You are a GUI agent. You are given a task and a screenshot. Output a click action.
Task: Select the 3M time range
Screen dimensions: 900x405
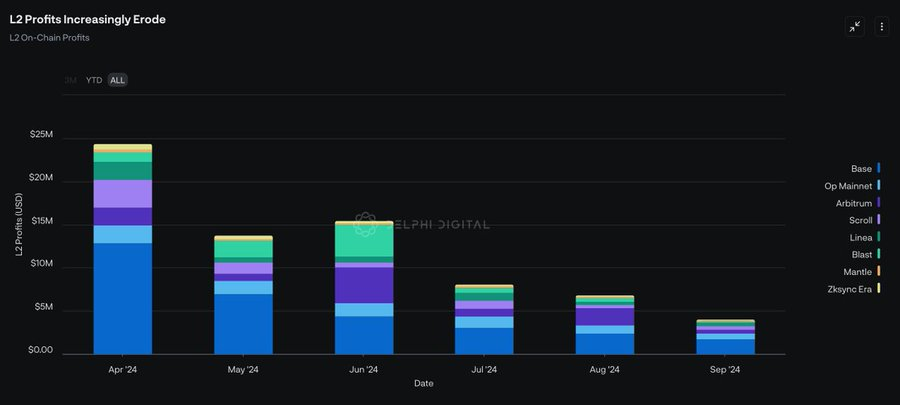(x=71, y=80)
